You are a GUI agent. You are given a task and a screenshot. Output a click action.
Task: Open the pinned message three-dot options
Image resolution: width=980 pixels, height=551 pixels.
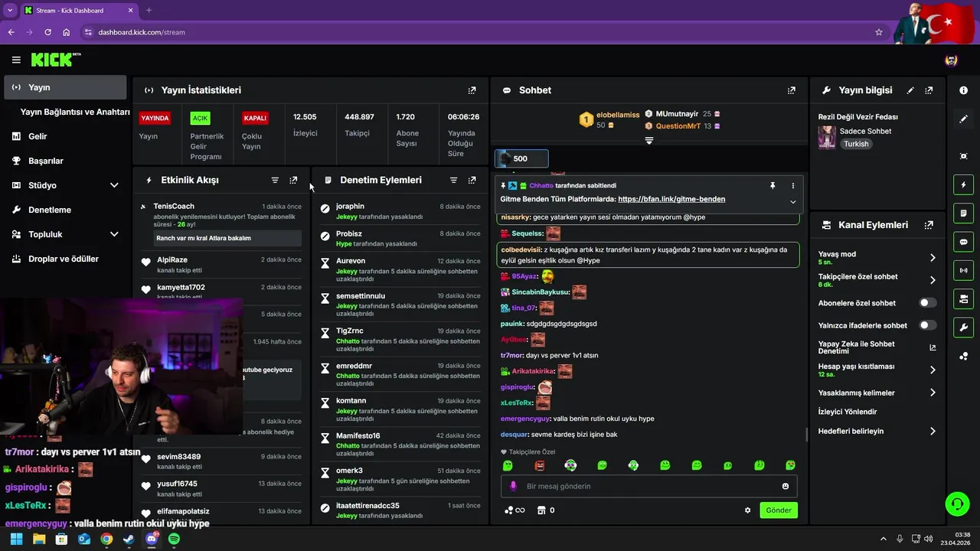[792, 185]
